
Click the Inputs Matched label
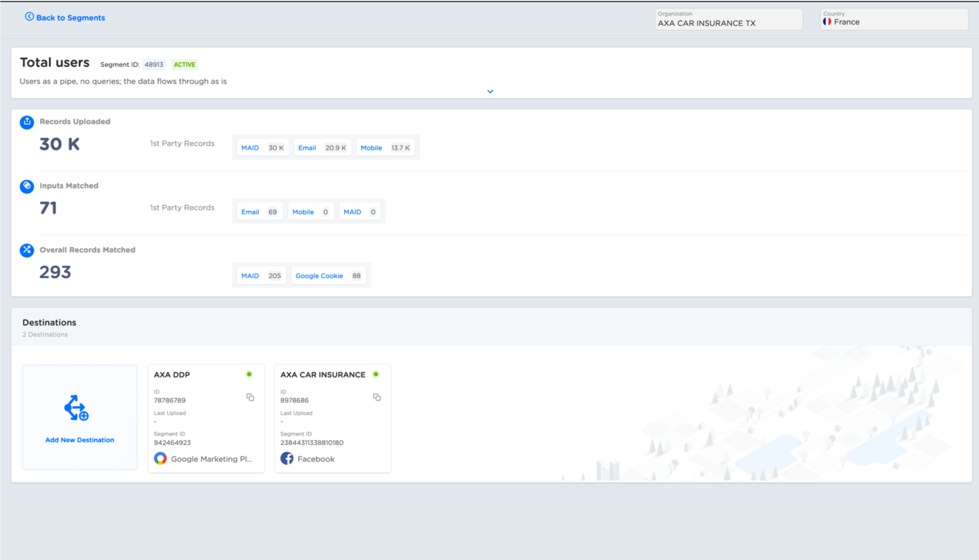coord(69,186)
